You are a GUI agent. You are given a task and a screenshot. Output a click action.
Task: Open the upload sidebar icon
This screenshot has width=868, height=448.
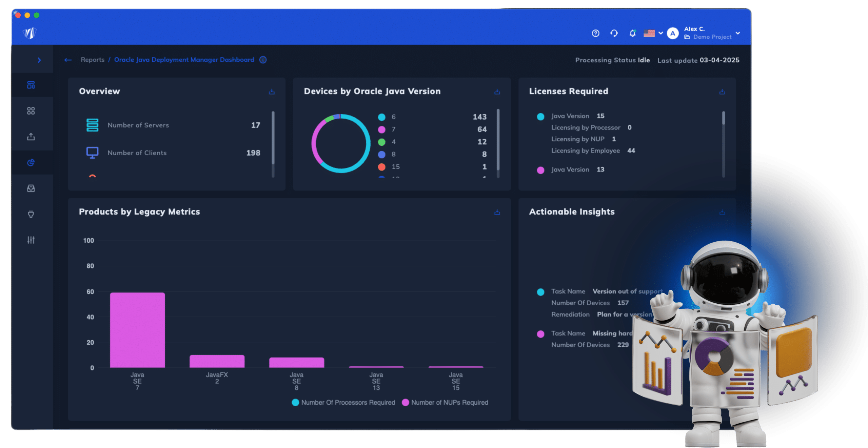click(31, 137)
